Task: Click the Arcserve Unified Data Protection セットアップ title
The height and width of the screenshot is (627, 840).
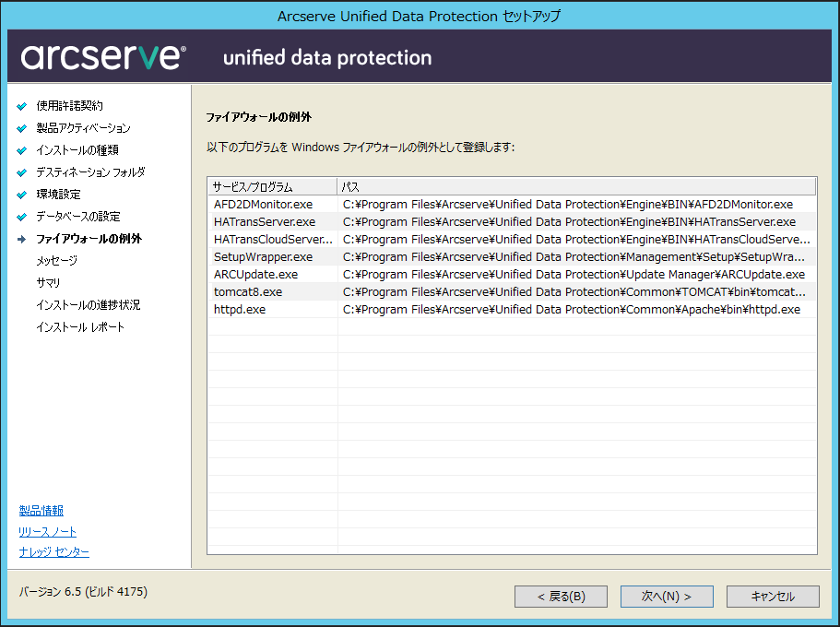Action: 419,16
